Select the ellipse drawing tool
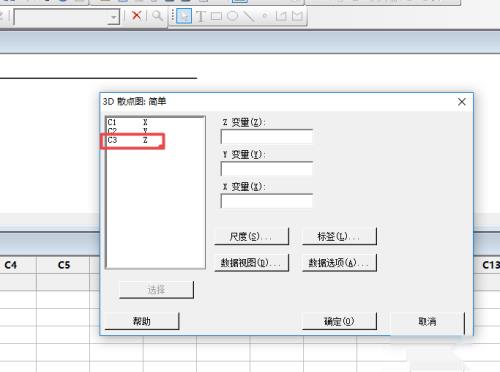Screen dimensions: 500x372 232,16
